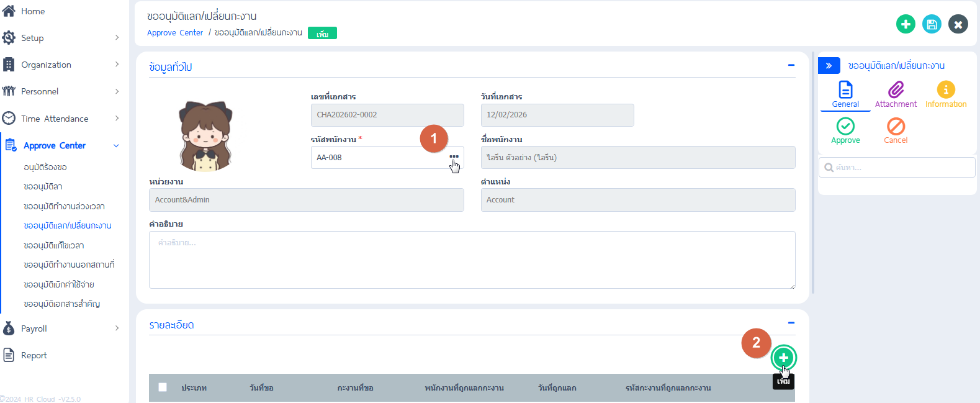Click the green add new document icon
This screenshot has width=980, height=403.
point(906,24)
